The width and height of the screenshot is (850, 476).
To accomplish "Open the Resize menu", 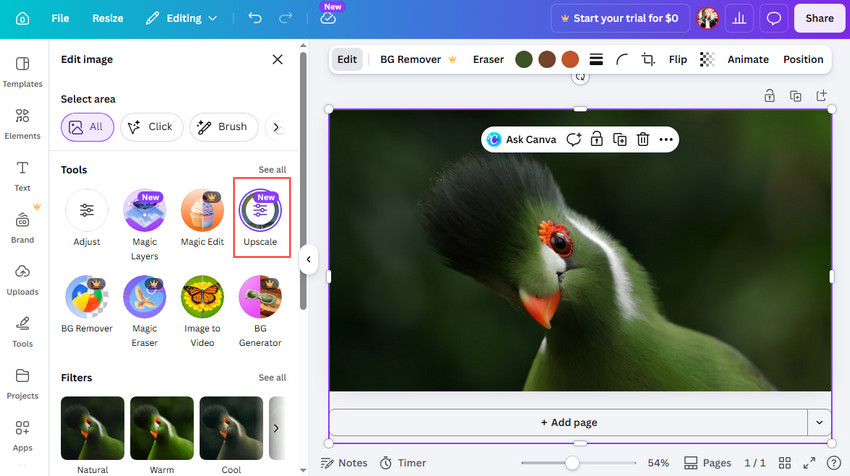I will tap(107, 18).
